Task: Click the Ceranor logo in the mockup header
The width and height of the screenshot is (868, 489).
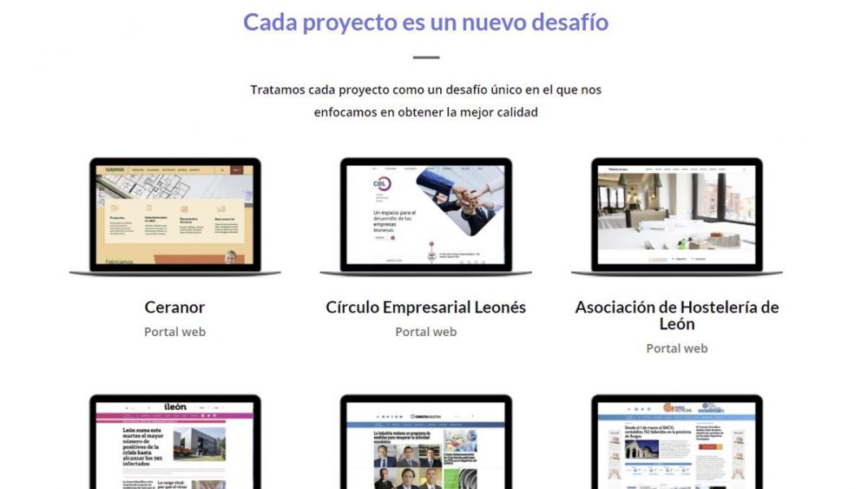Action: point(115,169)
